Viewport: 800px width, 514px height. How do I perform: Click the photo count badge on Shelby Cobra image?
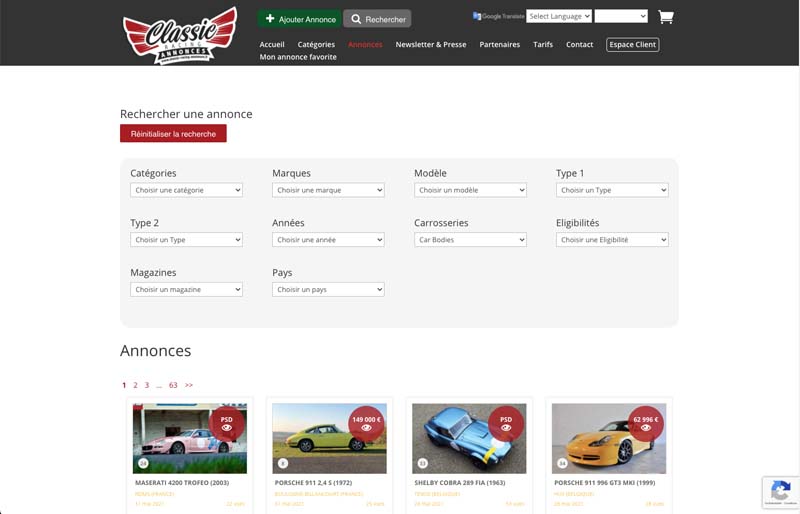click(422, 463)
